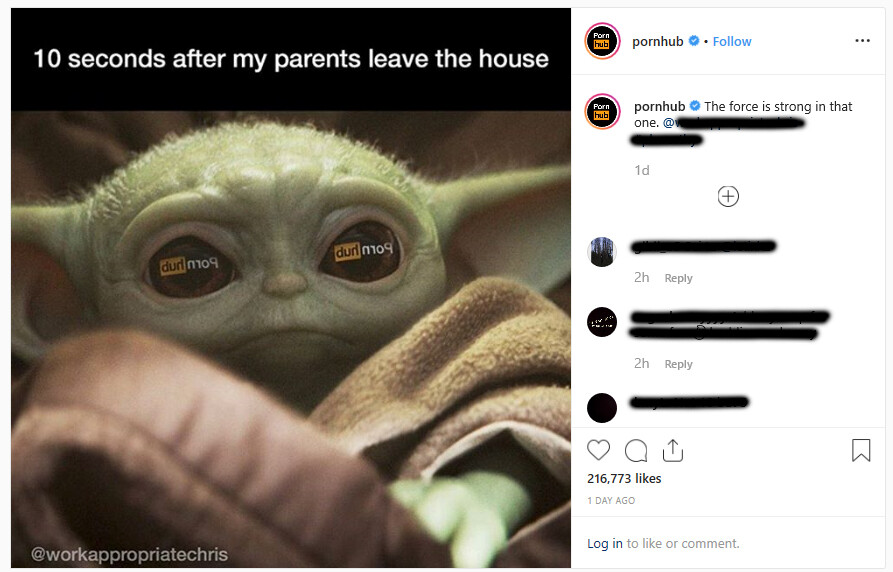Image resolution: width=893 pixels, height=572 pixels.
Task: Click the Log in link
Action: tap(605, 544)
